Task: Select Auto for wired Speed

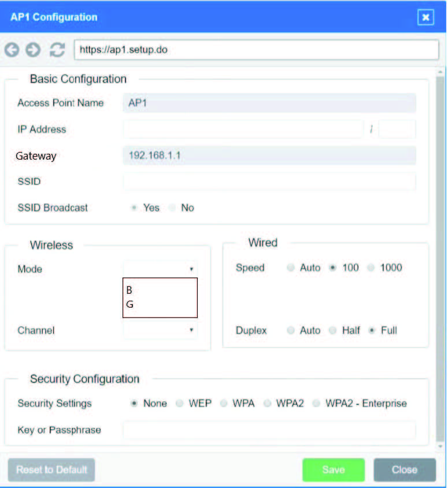Action: 291,268
